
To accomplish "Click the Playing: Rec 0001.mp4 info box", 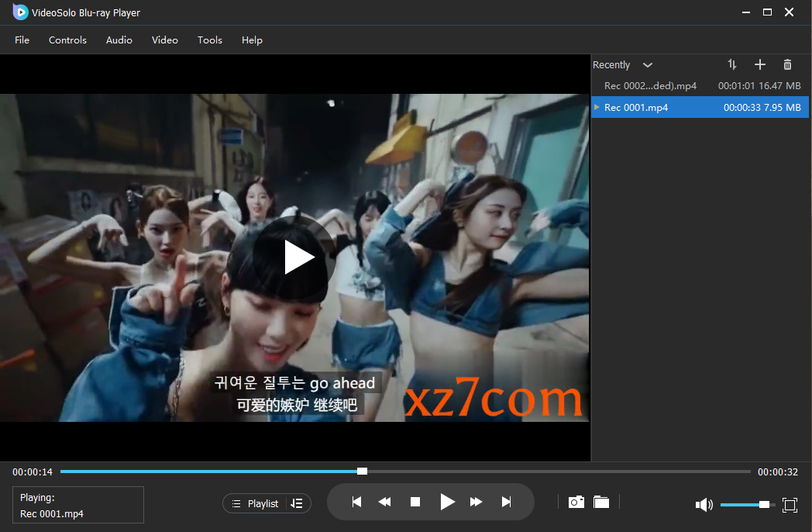I will pyautogui.click(x=78, y=505).
